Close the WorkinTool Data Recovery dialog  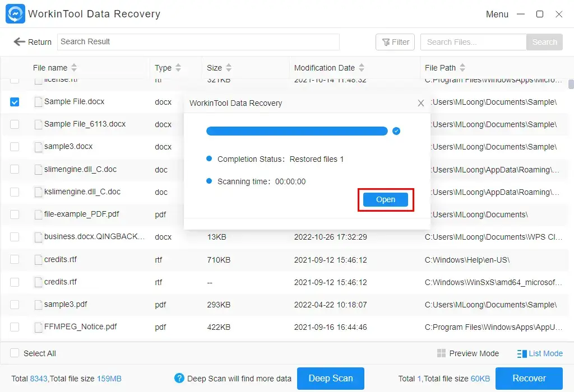[x=420, y=103]
